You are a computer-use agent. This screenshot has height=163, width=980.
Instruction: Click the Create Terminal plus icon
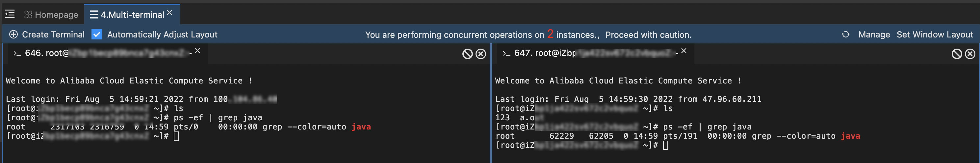[13, 35]
